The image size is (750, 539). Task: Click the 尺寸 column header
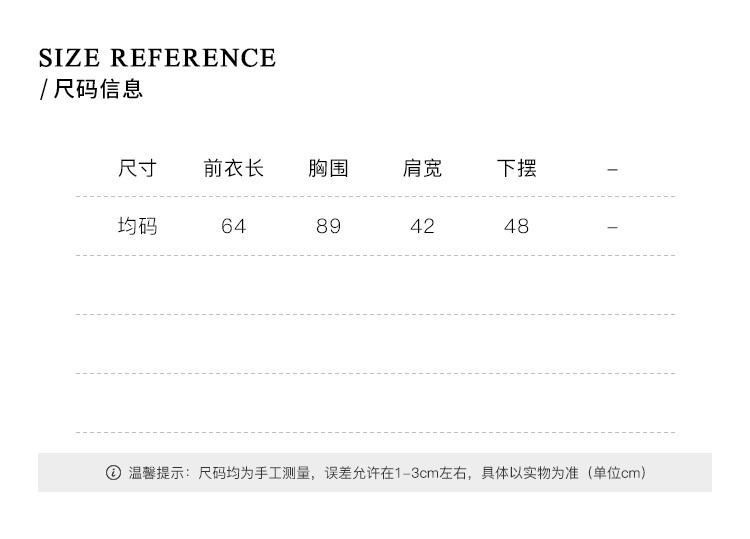138,169
